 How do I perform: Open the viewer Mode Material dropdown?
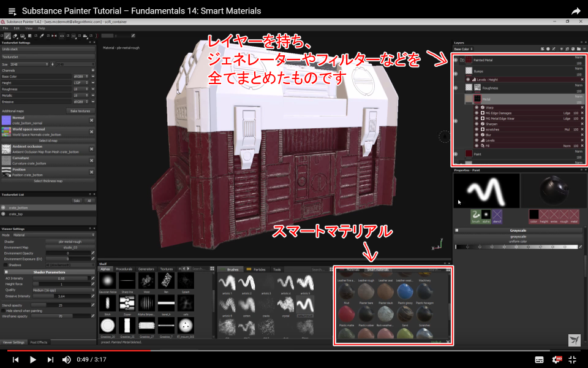point(53,235)
